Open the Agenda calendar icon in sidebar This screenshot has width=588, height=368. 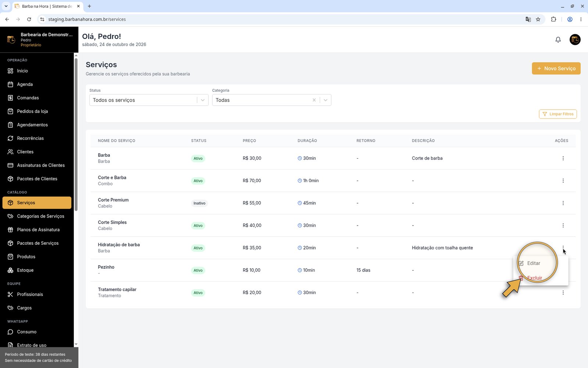(10, 84)
